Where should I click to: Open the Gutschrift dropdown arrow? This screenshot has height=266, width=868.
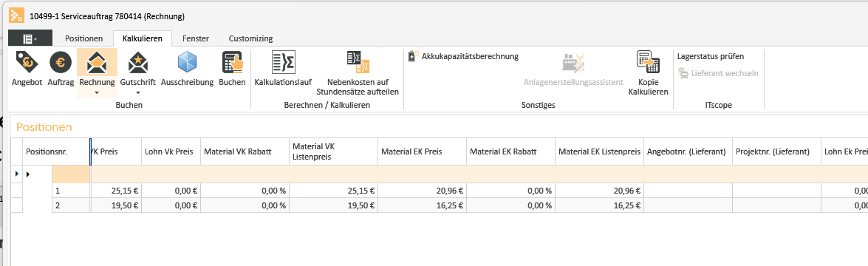[138, 92]
